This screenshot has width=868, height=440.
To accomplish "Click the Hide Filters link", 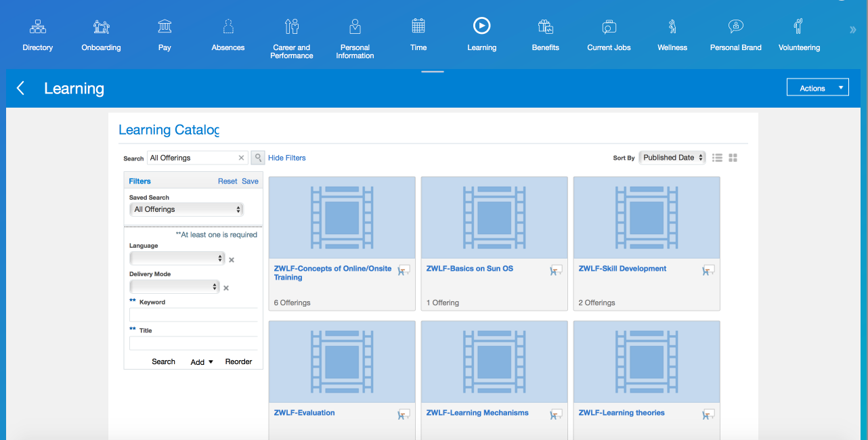I will point(287,158).
